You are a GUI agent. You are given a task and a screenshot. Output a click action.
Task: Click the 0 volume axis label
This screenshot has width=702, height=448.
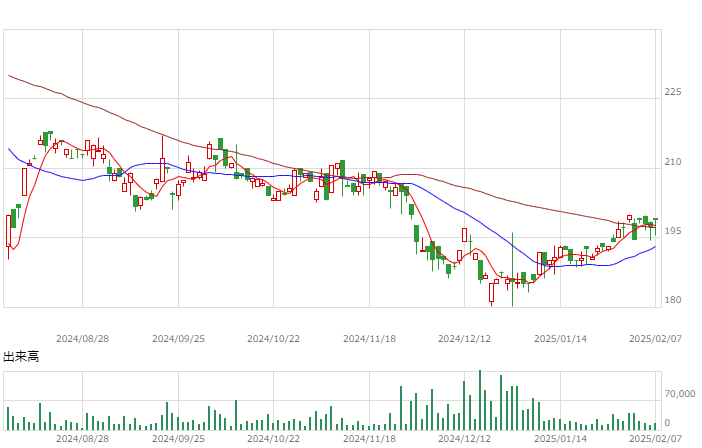click(x=668, y=422)
